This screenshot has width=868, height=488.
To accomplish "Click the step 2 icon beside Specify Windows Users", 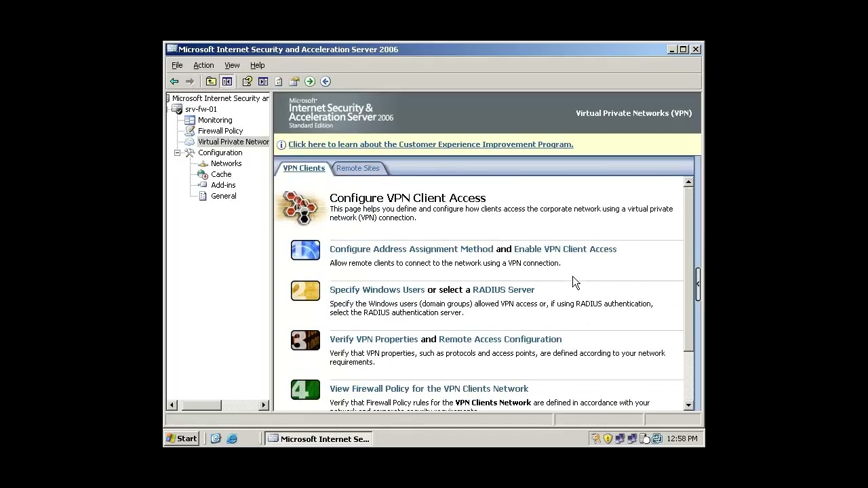I will 305,291.
